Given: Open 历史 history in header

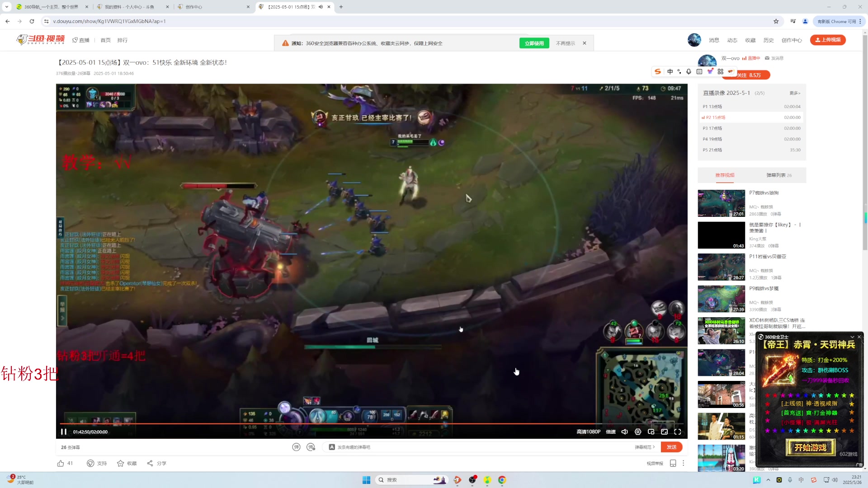Looking at the screenshot, I should point(769,40).
